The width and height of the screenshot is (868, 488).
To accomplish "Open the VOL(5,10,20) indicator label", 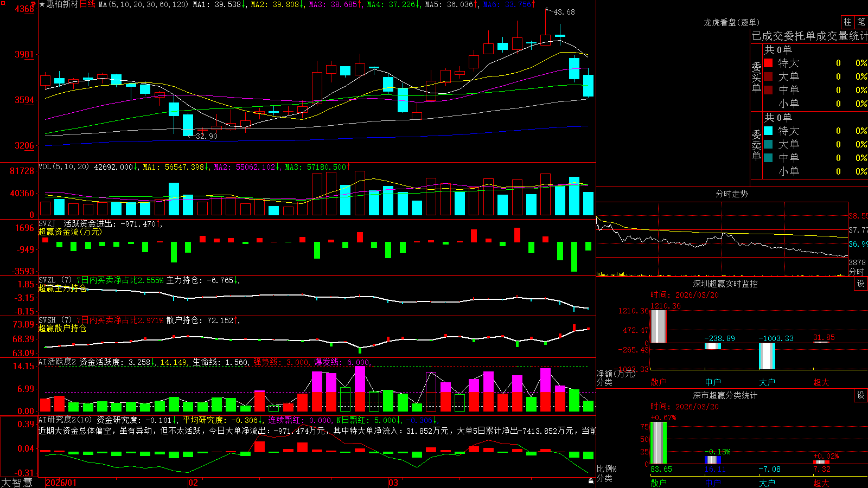I will pos(63,167).
